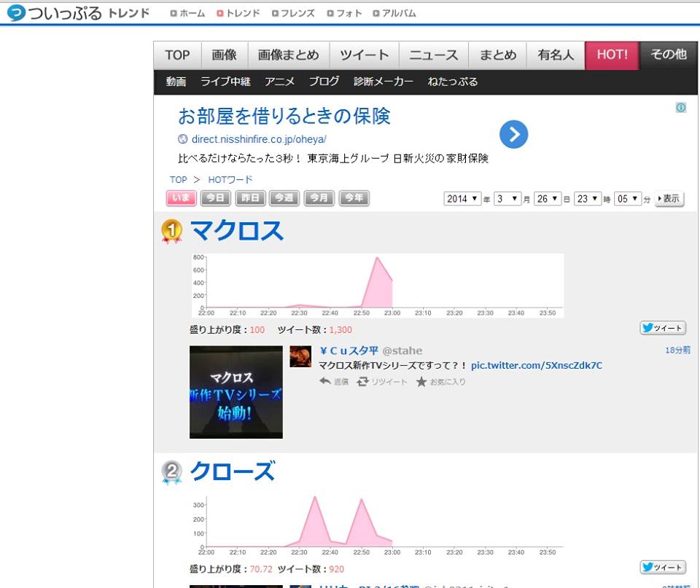Select 動画 in the sub menu
The width and height of the screenshot is (700, 588).
[x=176, y=82]
